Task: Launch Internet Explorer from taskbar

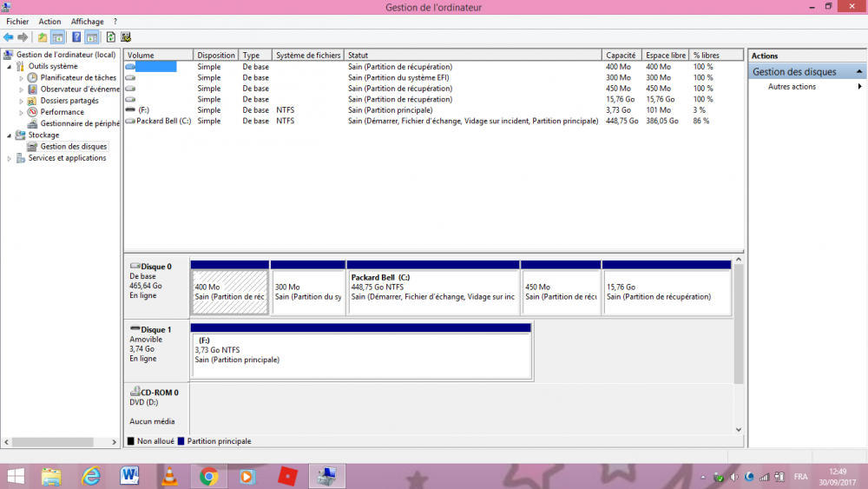Action: (91, 476)
